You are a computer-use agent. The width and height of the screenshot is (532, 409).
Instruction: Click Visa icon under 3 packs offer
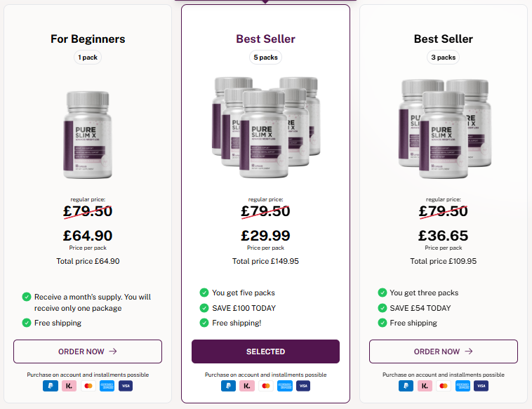pos(481,386)
